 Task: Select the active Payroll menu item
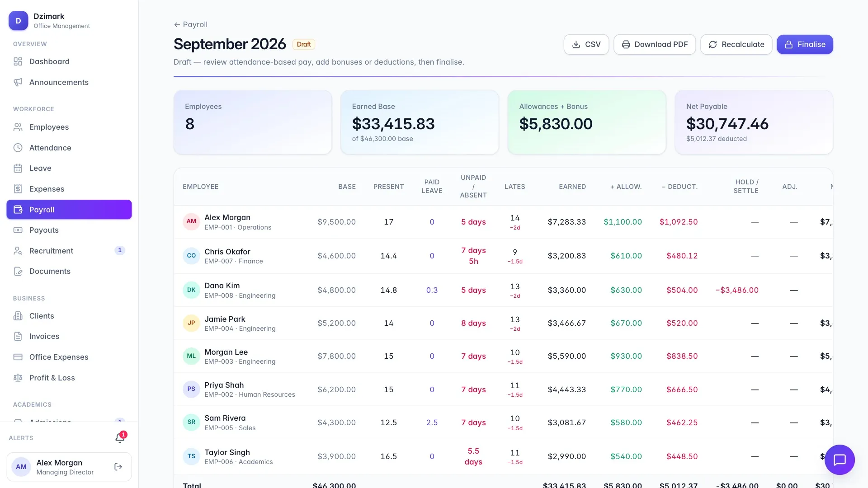pyautogui.click(x=69, y=210)
